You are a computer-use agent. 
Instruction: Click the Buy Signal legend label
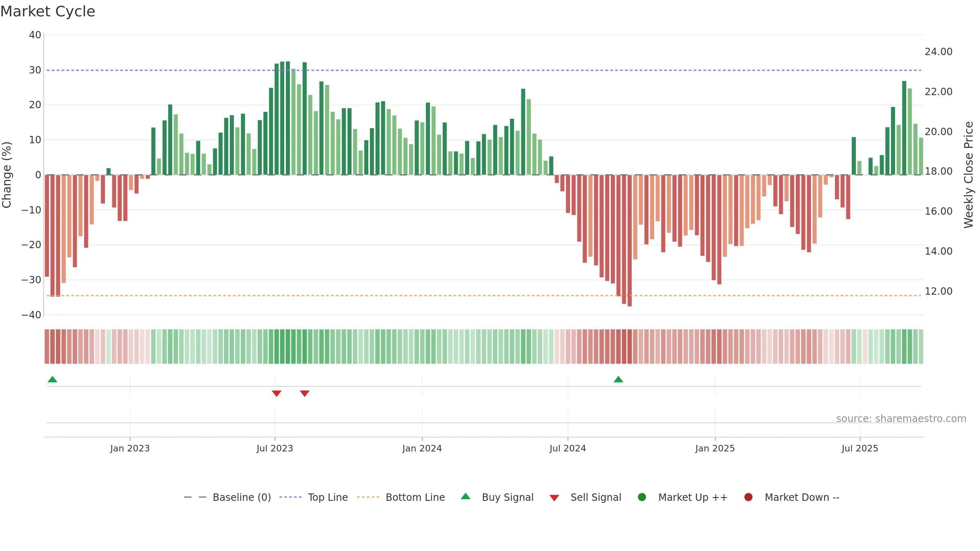click(x=508, y=497)
